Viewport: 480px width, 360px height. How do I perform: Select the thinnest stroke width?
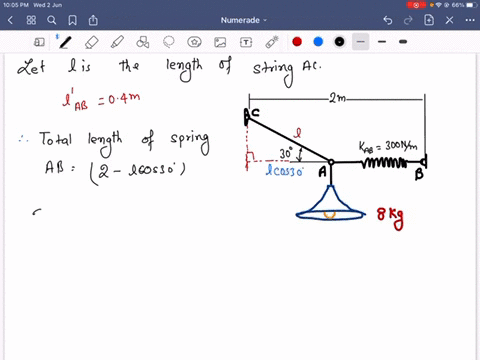tap(361, 42)
